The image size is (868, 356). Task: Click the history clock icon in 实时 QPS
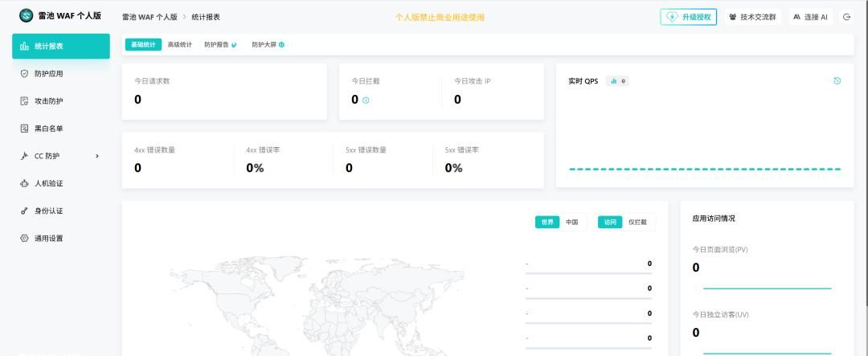[x=837, y=81]
